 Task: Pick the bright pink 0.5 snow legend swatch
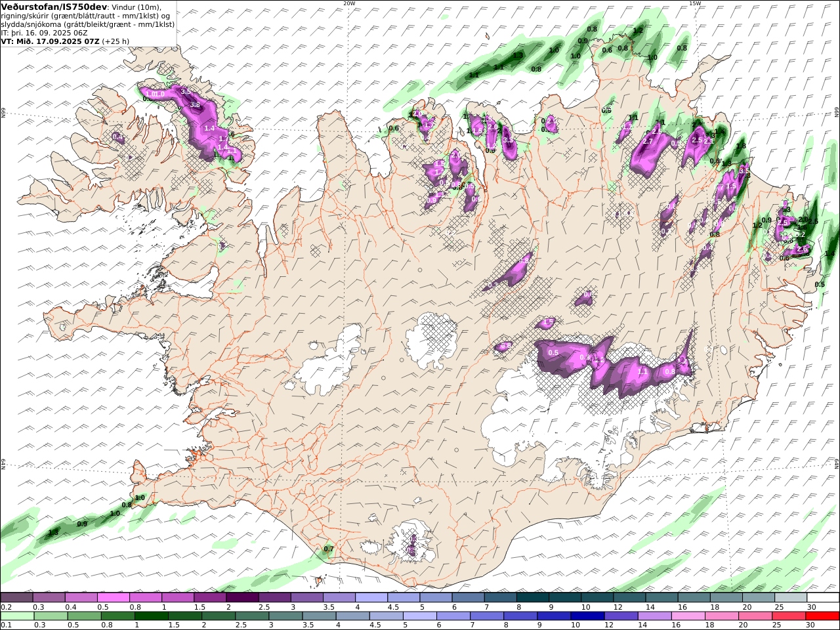pyautogui.click(x=113, y=598)
